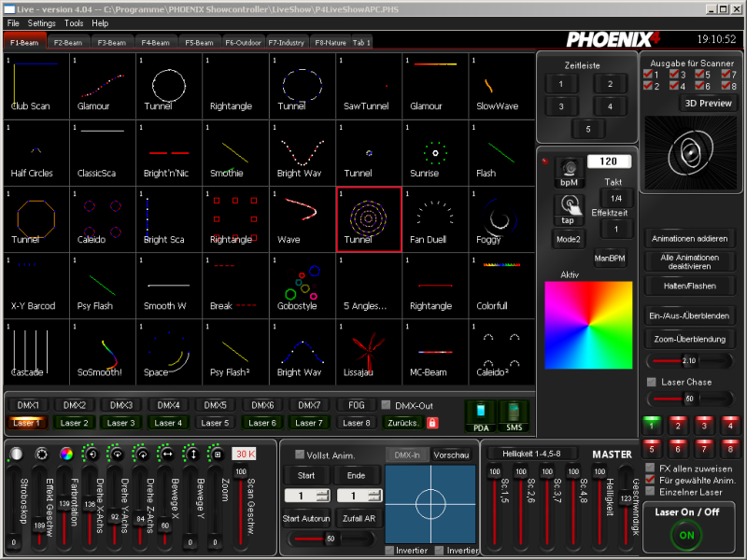Switch the laser with the green ON button
The height and width of the screenshot is (560, 747).
(x=686, y=535)
